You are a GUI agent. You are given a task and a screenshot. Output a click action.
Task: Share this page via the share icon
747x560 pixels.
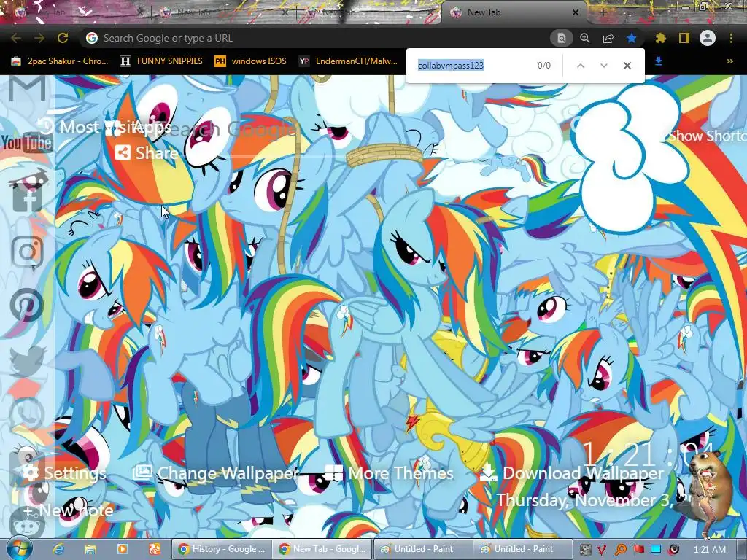608,38
